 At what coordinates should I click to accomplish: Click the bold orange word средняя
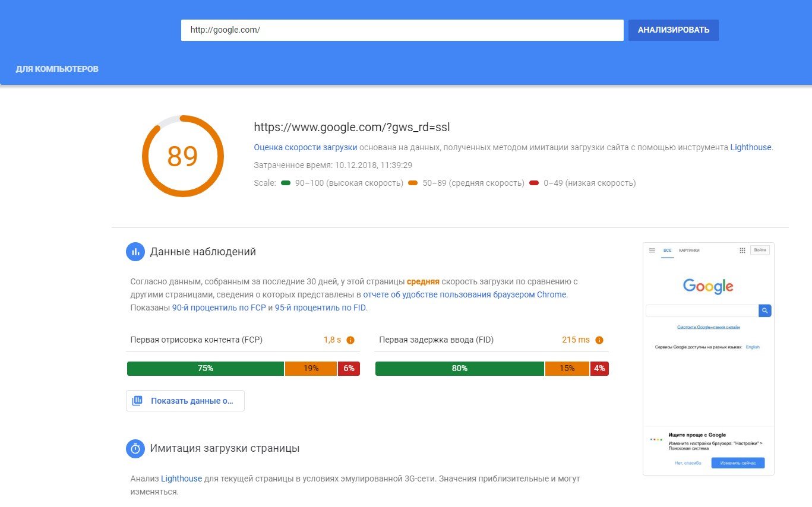pyautogui.click(x=423, y=281)
